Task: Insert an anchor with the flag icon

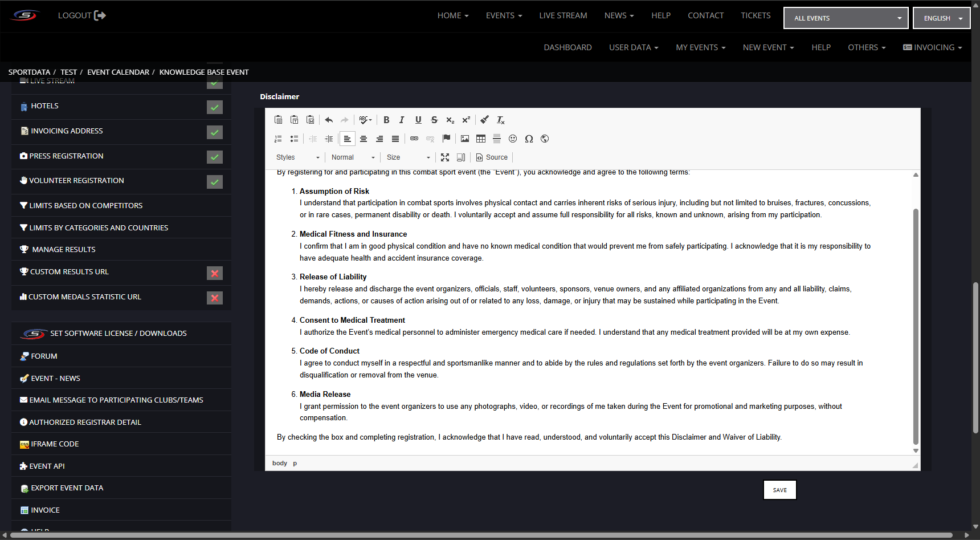Action: click(446, 139)
